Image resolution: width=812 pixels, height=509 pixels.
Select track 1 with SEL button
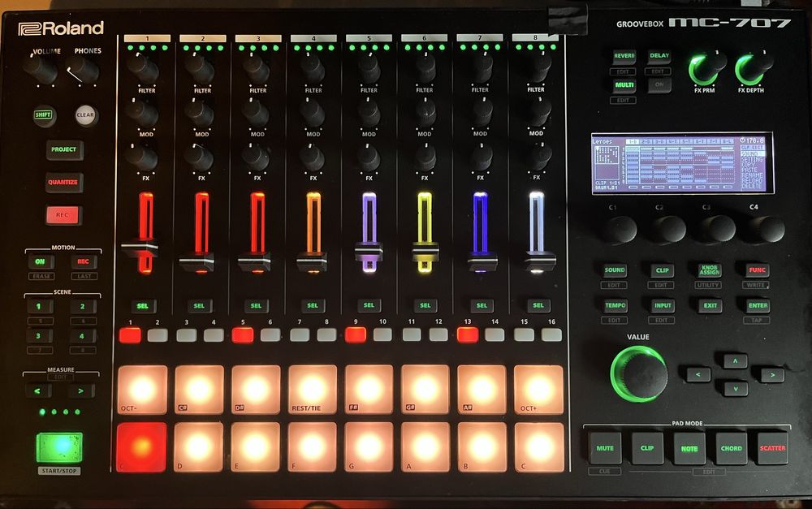143,306
